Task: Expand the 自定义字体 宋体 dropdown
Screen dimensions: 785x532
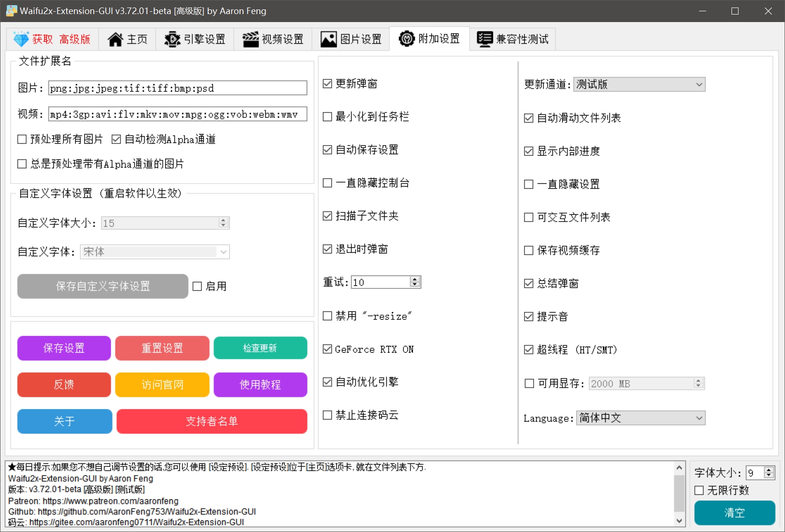Action: pyautogui.click(x=155, y=252)
